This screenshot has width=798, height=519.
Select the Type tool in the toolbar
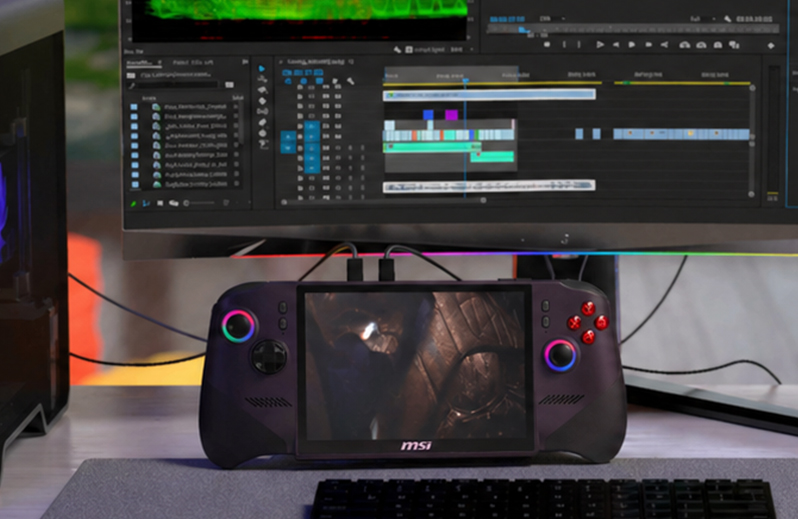(263, 144)
